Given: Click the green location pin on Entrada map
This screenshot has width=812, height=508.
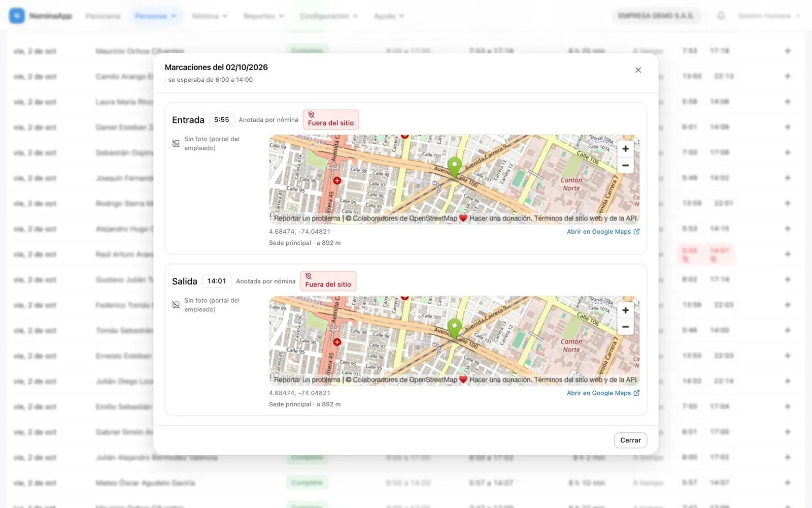Looking at the screenshot, I should click(454, 167).
